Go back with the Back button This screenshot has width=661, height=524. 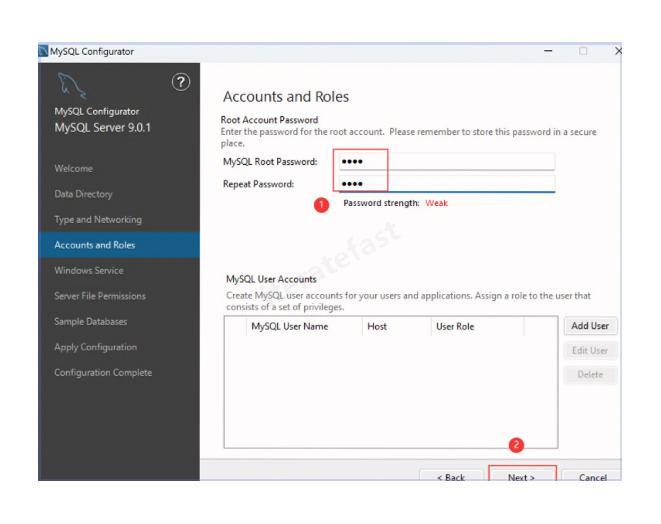(x=451, y=476)
